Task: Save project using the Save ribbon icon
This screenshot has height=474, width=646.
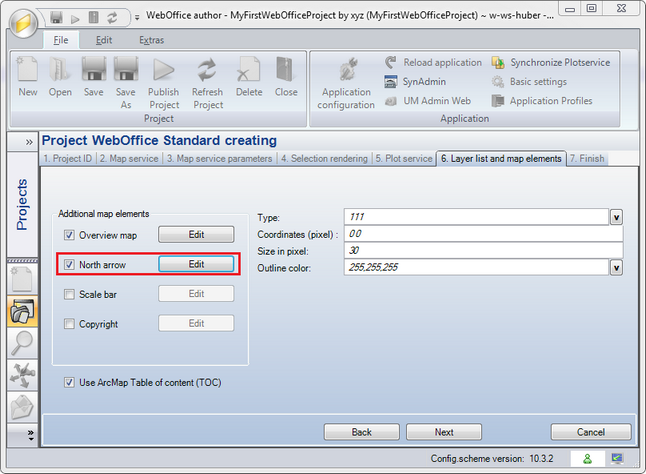Action: (x=94, y=69)
